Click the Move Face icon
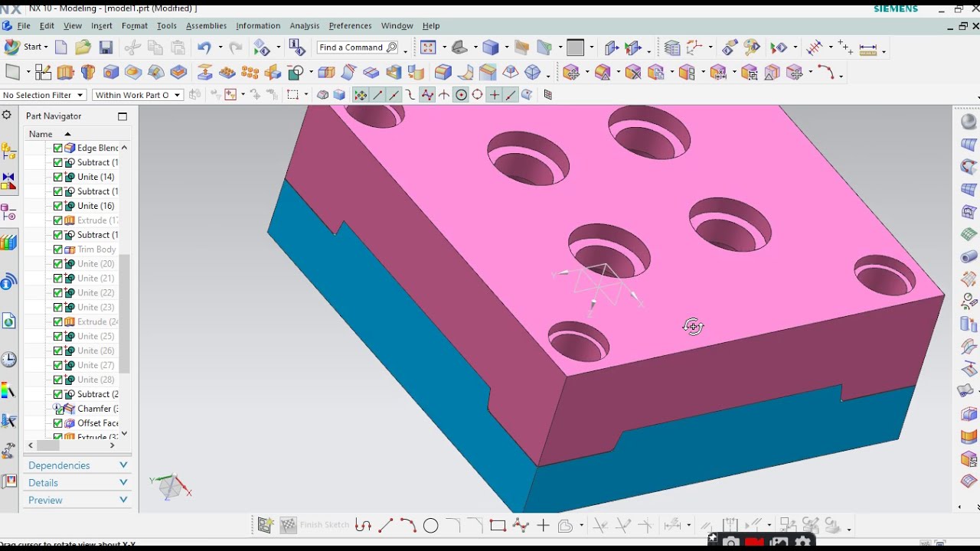980x551 pixels. click(570, 73)
